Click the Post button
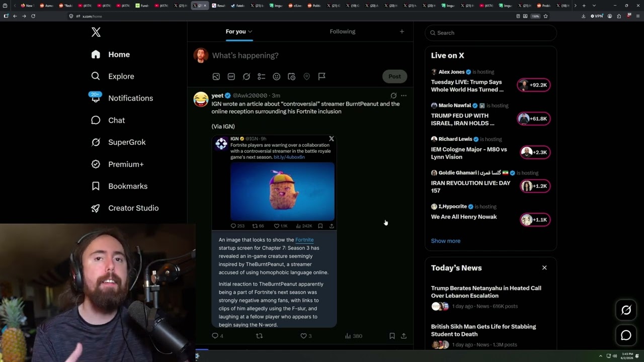Viewport: 644px width, 362px height. (x=394, y=76)
